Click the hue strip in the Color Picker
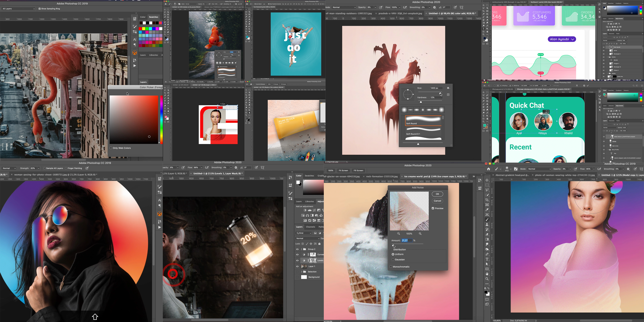Screen dimensions: 644x322 [x=162, y=120]
